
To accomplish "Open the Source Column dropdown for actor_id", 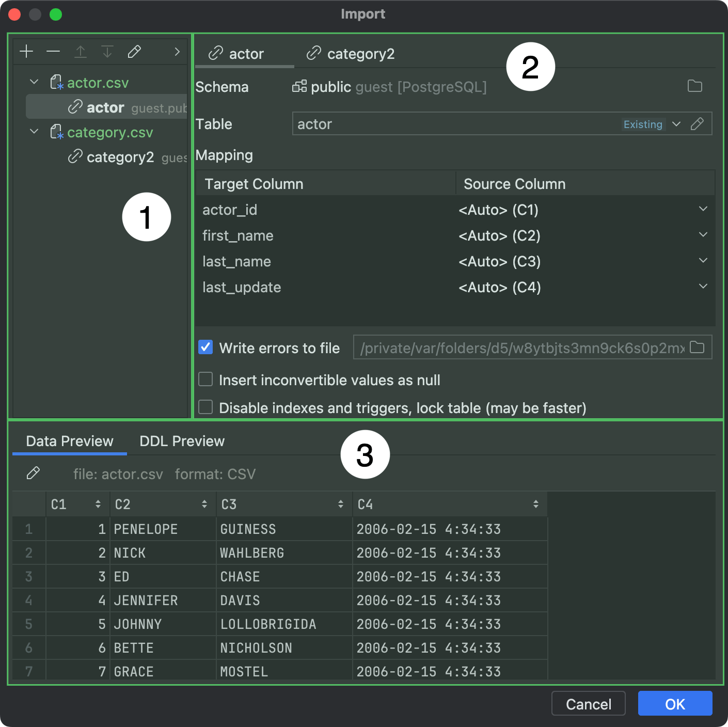I will click(x=703, y=209).
